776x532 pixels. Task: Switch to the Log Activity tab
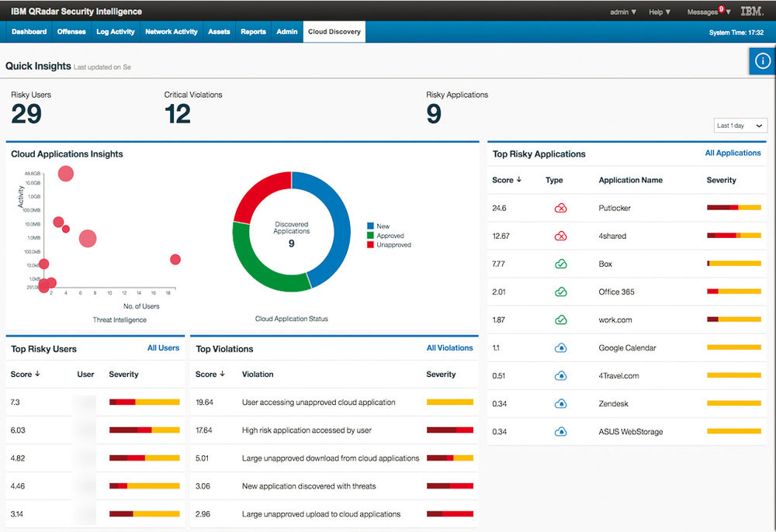point(116,32)
